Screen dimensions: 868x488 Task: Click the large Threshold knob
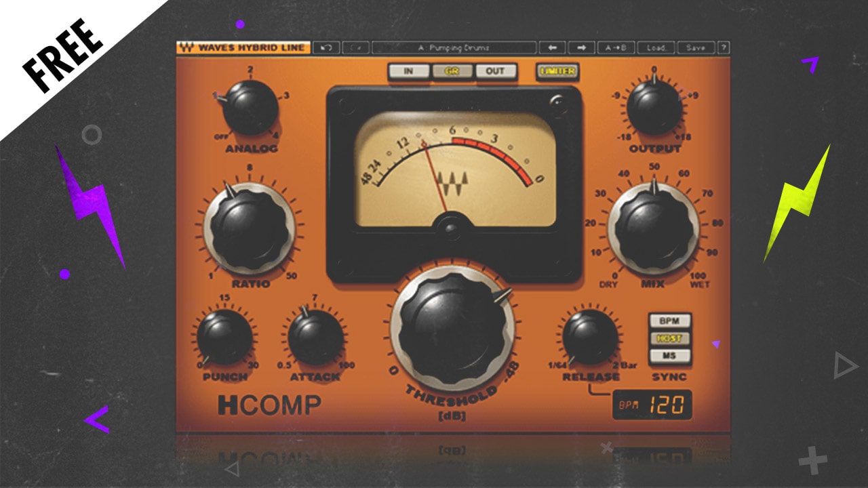pos(452,329)
